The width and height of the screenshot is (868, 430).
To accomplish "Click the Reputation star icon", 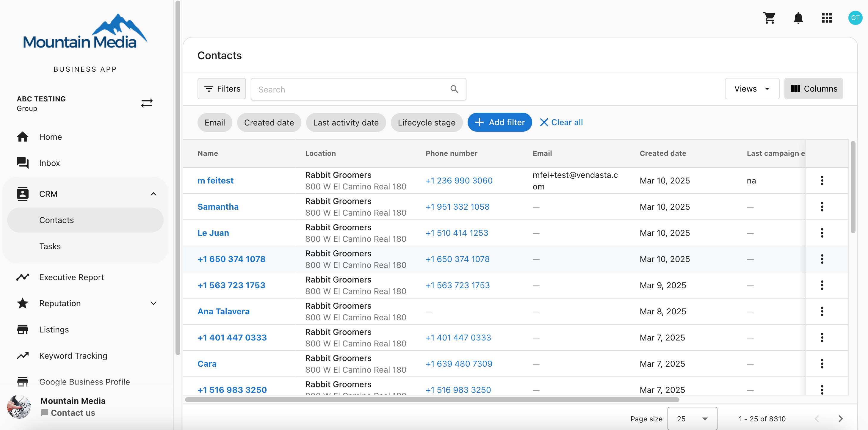I will pyautogui.click(x=23, y=303).
